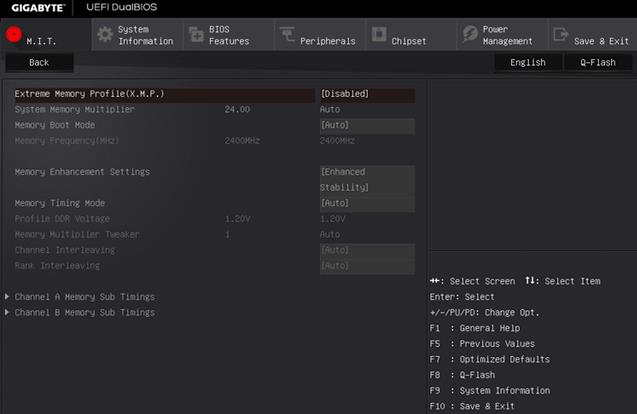Select the Extreme Memory Profile(X.M.P.) label
This screenshot has height=414, width=637.
[x=89, y=94]
